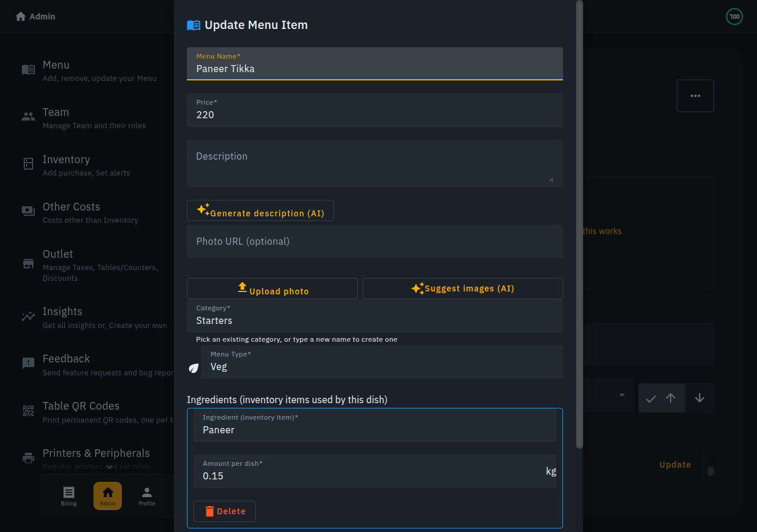Viewport: 757px width, 532px height.
Task: Open the Profile tab in bottom bar
Action: coord(147,496)
